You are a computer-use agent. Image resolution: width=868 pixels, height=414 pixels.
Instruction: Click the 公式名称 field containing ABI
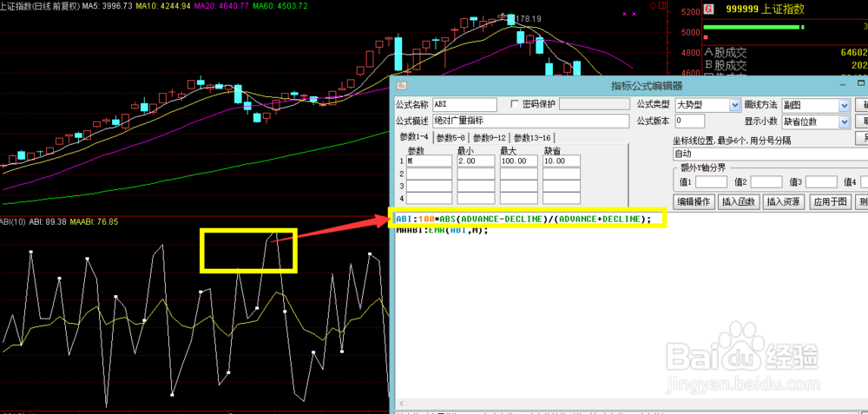tap(464, 105)
